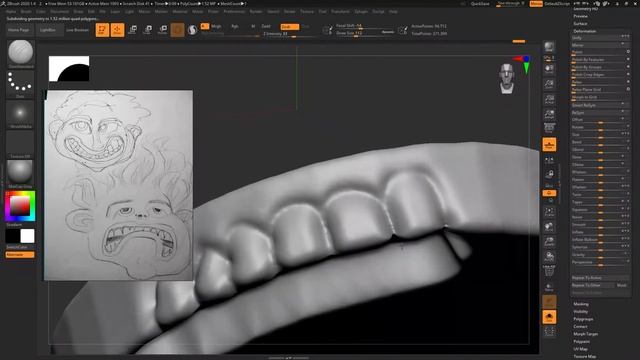The height and width of the screenshot is (360, 640).
Task: Toggle the orange Floor grid button
Action: [x=549, y=144]
